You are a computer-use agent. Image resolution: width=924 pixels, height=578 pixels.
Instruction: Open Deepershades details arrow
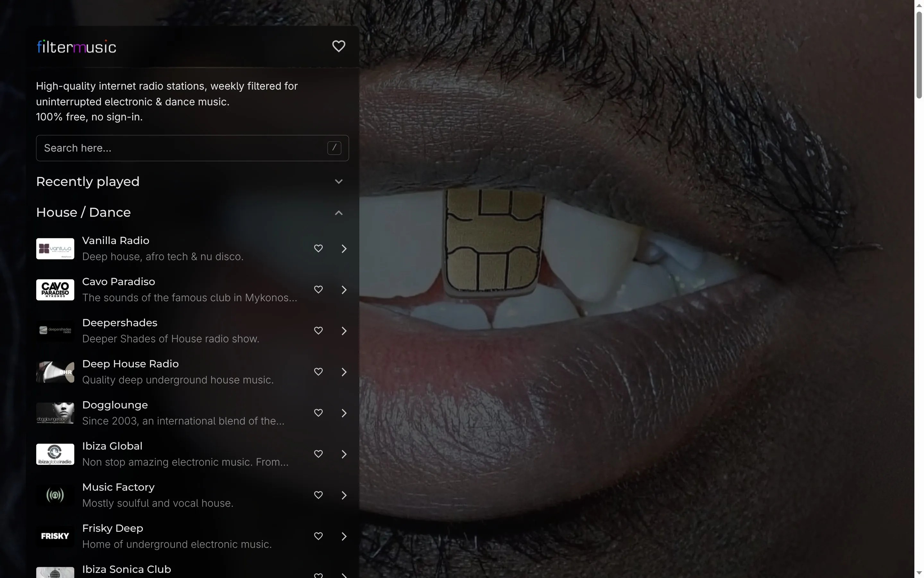coord(344,331)
